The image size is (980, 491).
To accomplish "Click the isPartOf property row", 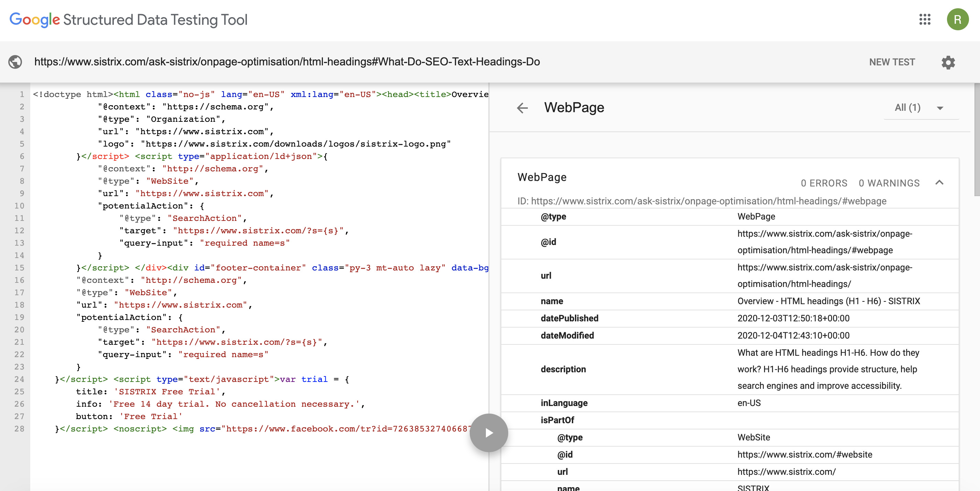I will 729,420.
